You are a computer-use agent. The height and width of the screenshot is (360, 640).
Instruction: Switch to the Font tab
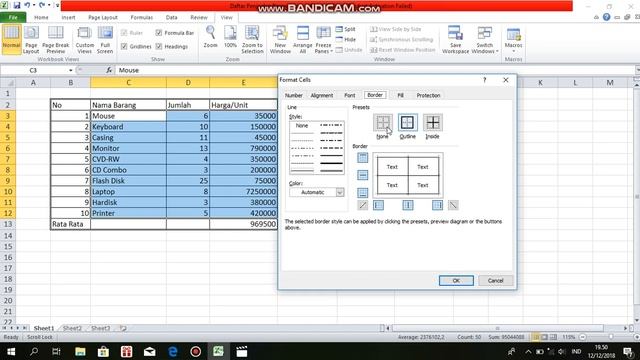click(349, 96)
